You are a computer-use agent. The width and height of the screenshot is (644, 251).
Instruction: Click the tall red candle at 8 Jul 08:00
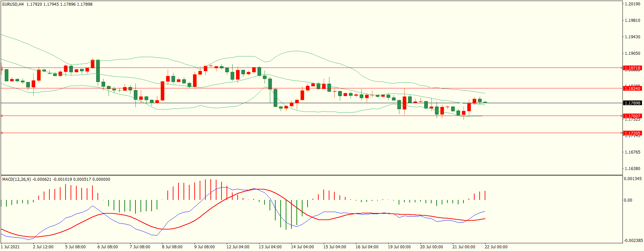(x=163, y=91)
